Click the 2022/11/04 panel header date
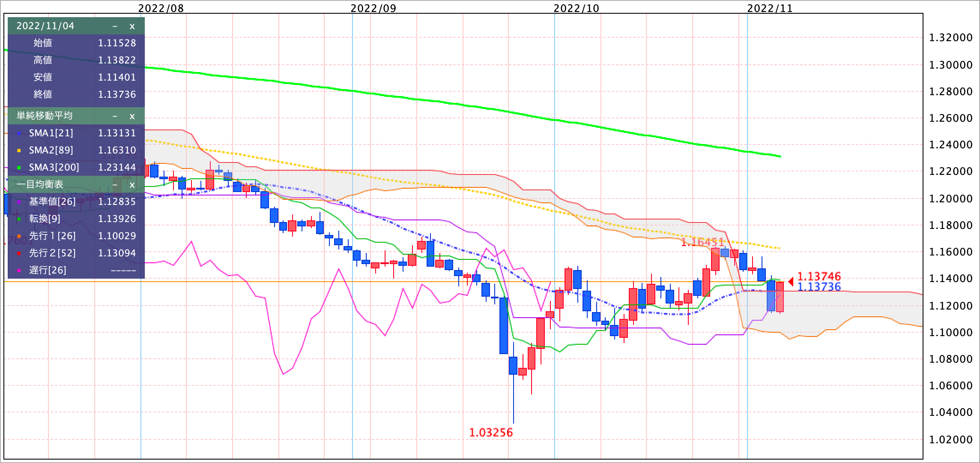The width and height of the screenshot is (980, 463). (x=45, y=26)
